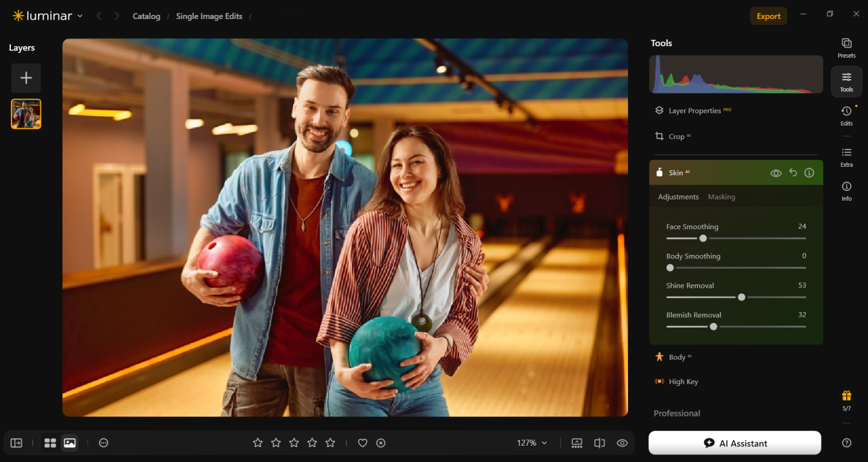Image resolution: width=868 pixels, height=462 pixels.
Task: Collapse the Skin tool header
Action: click(x=736, y=173)
